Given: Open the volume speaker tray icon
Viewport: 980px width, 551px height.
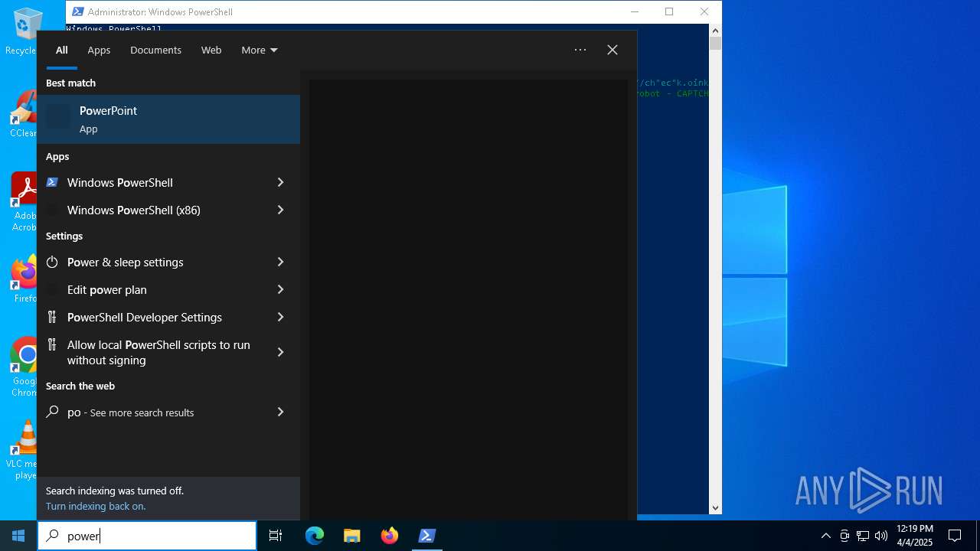Looking at the screenshot, I should [881, 536].
